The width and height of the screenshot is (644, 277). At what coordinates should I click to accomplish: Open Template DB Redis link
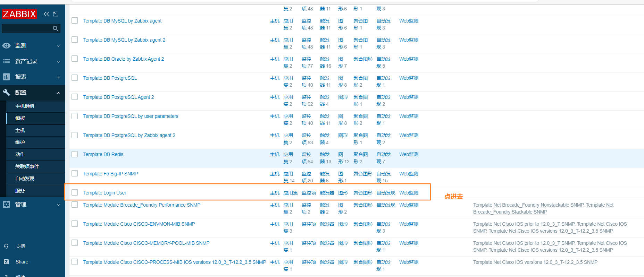pos(103,154)
